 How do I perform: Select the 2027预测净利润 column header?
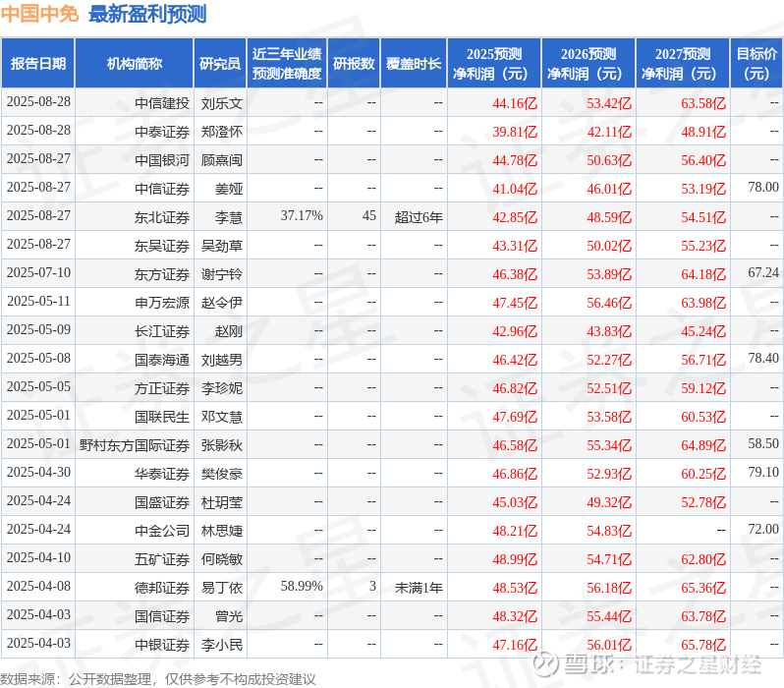click(x=683, y=64)
